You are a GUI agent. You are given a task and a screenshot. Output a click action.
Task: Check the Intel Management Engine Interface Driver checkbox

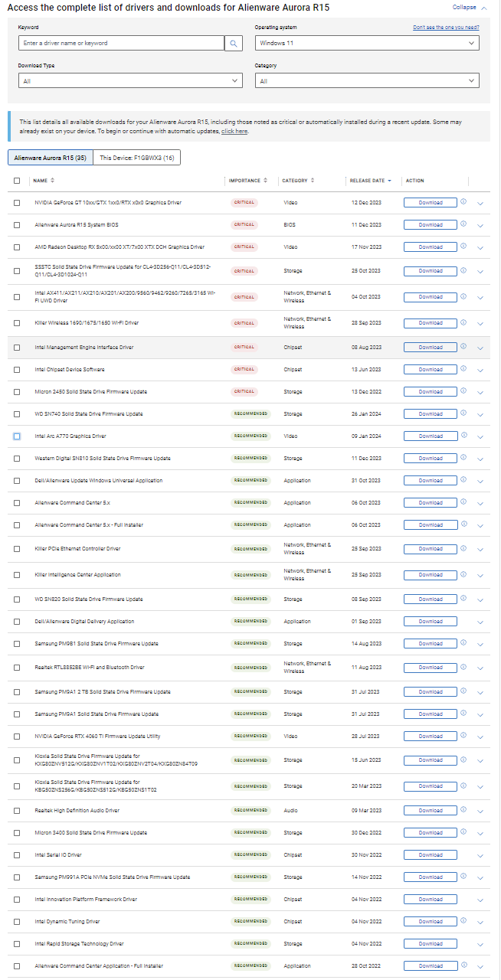(17, 347)
